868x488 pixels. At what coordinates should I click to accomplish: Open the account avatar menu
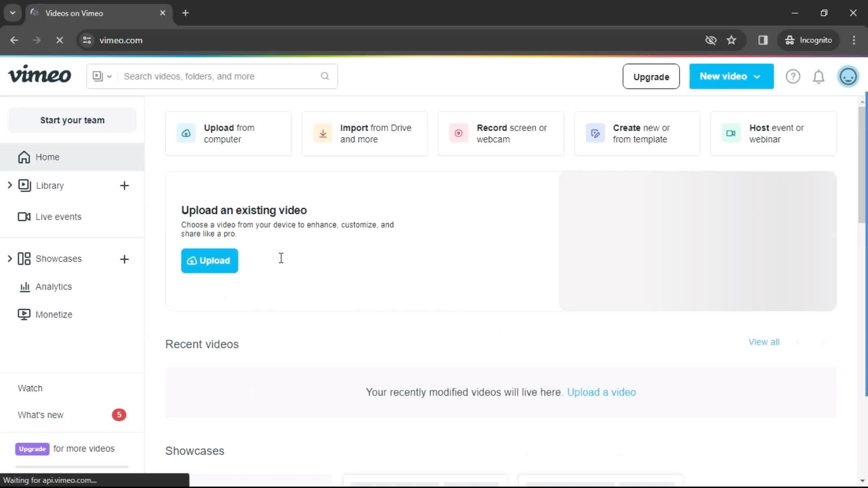pyautogui.click(x=848, y=76)
